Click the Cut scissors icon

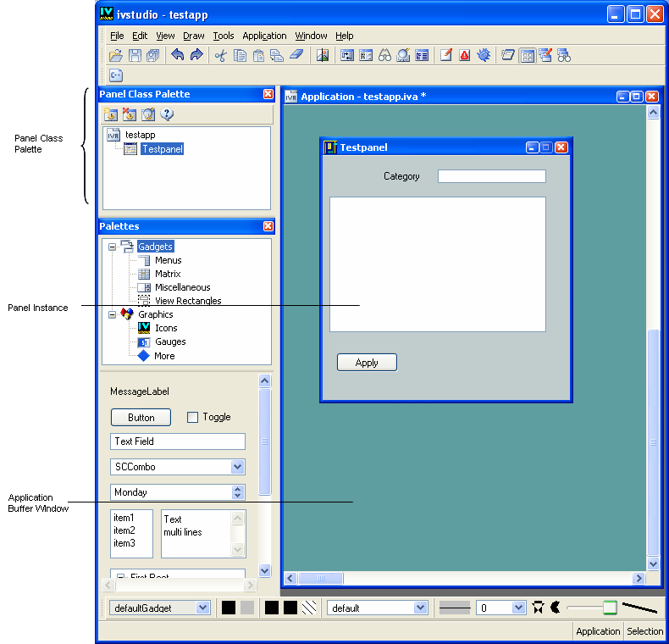221,55
